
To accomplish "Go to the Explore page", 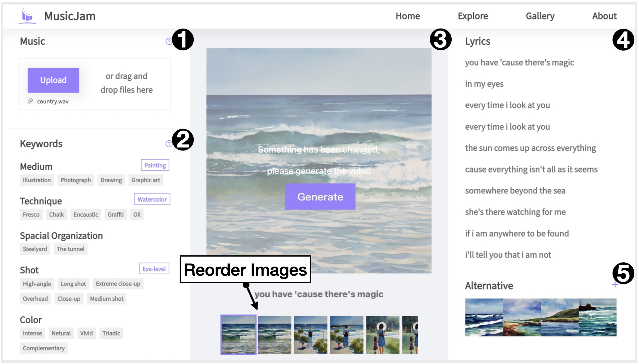I will click(x=472, y=16).
